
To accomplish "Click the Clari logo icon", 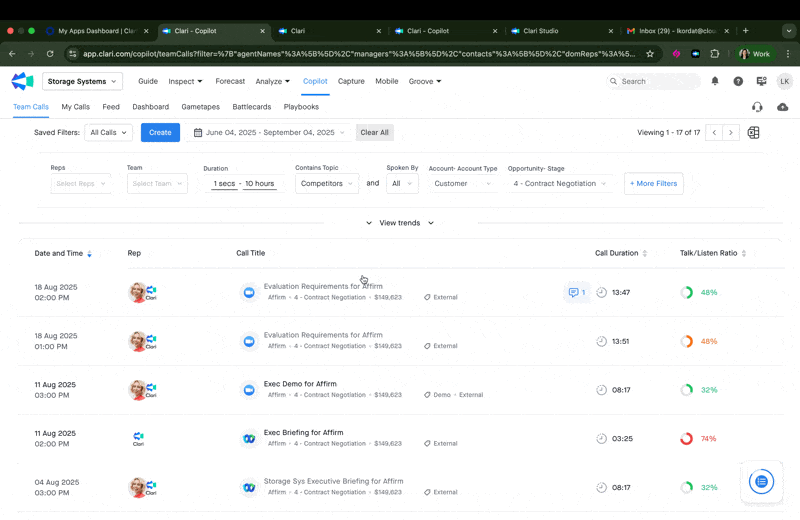I will 22,81.
